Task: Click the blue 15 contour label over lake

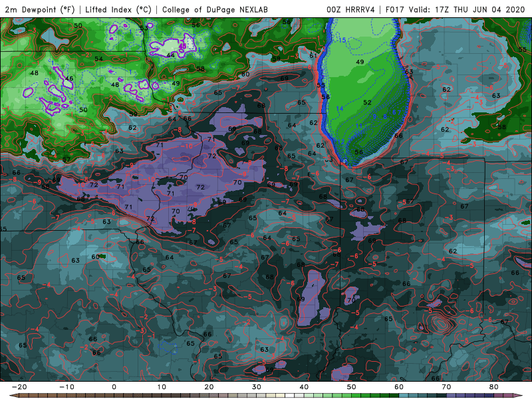Action: (342, 40)
